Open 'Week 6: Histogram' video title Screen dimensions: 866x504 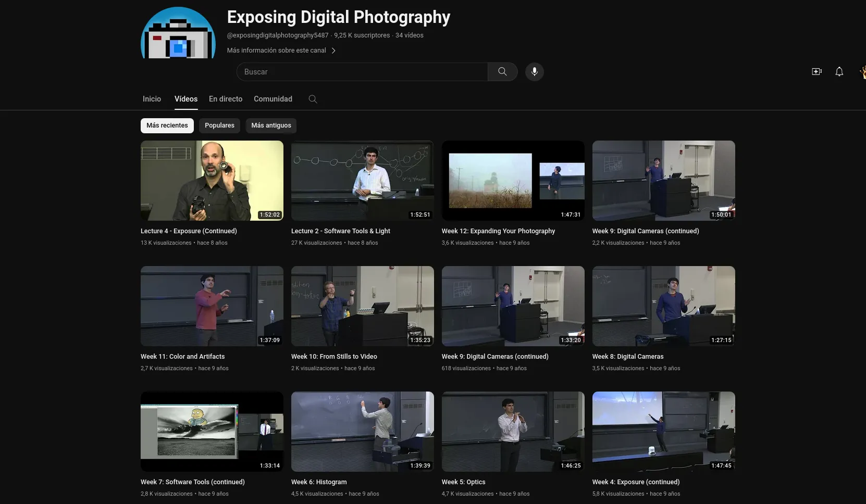click(319, 482)
